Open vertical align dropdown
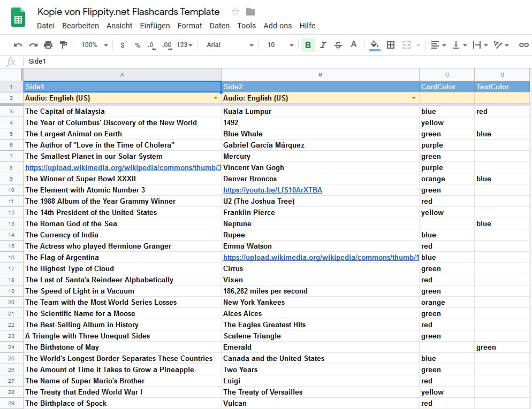 click(x=460, y=45)
